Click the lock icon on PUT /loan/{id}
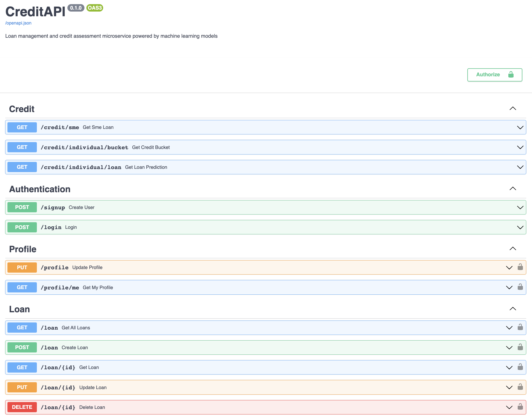532x418 pixels. coord(520,387)
